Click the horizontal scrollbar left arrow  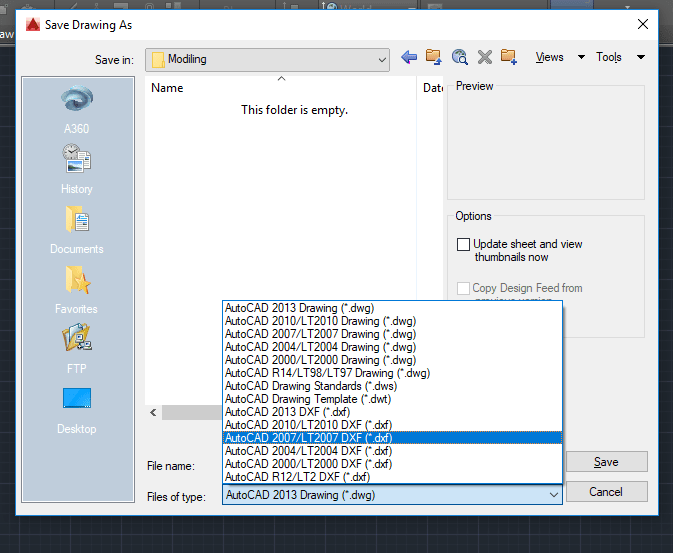153,413
